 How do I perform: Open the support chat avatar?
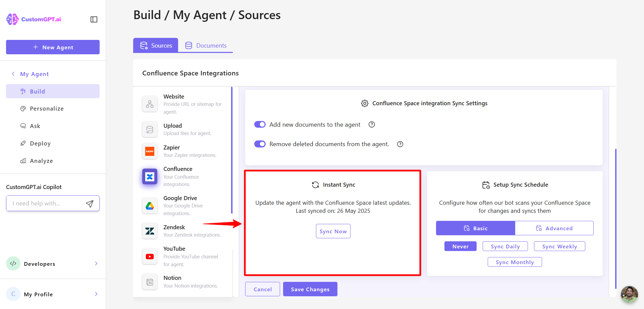[629, 294]
